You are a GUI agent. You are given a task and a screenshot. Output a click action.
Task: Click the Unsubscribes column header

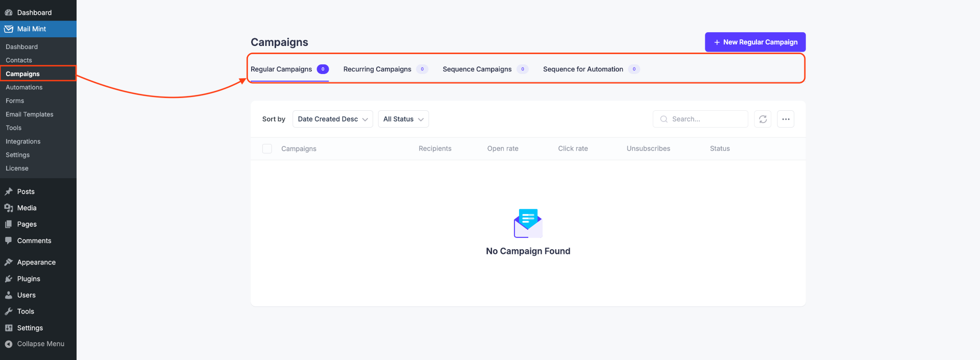pos(648,149)
